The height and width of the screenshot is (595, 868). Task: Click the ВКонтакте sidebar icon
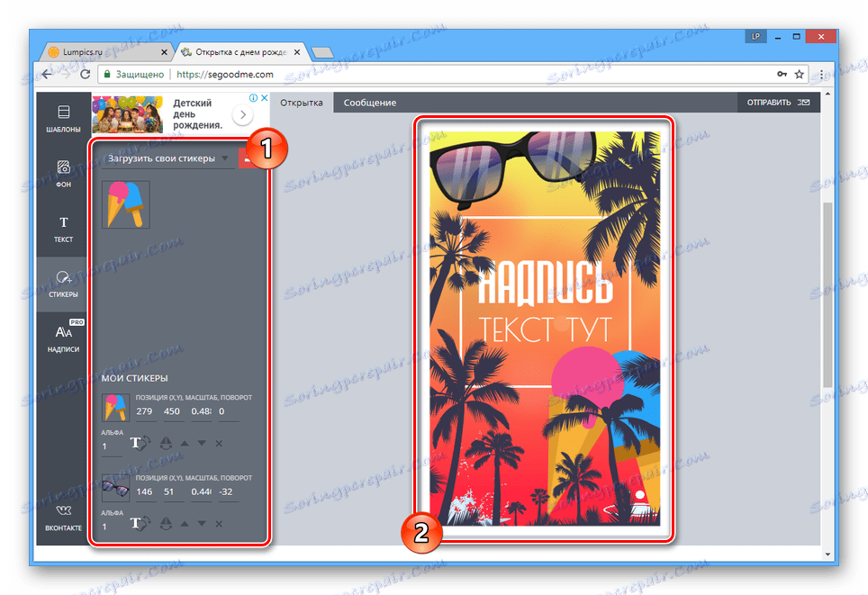(x=63, y=518)
